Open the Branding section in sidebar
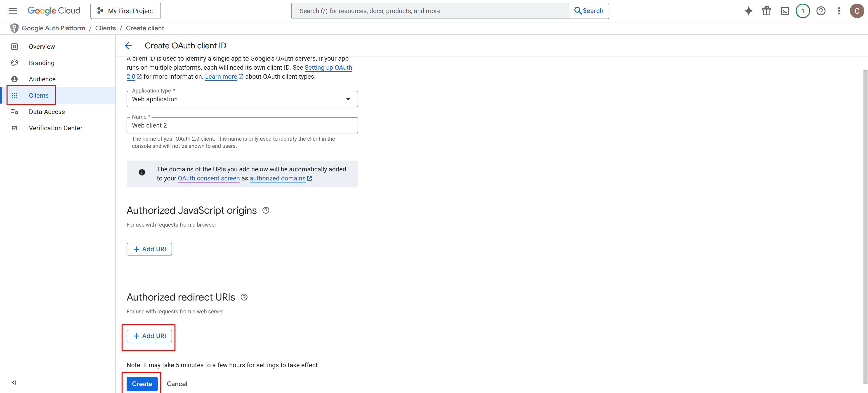 (x=41, y=63)
